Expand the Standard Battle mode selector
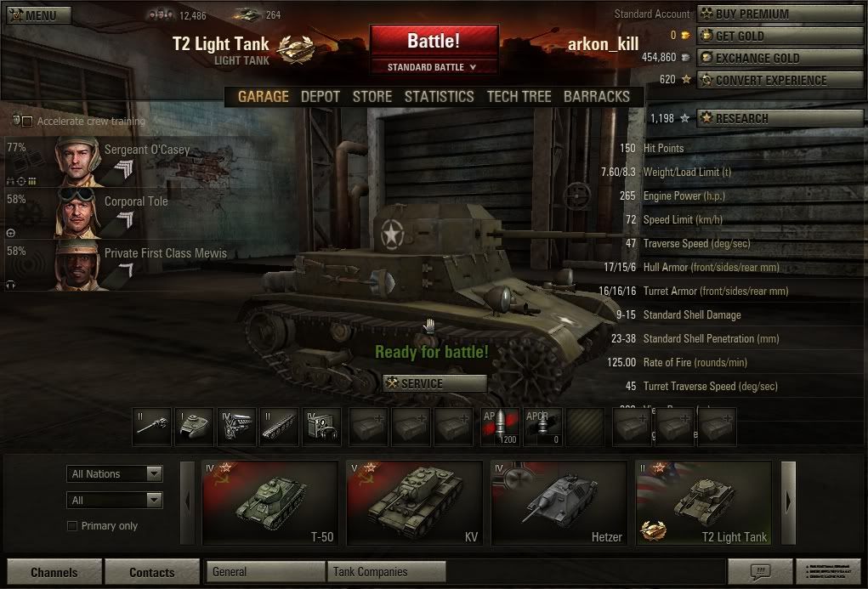The image size is (868, 589). 434,67
